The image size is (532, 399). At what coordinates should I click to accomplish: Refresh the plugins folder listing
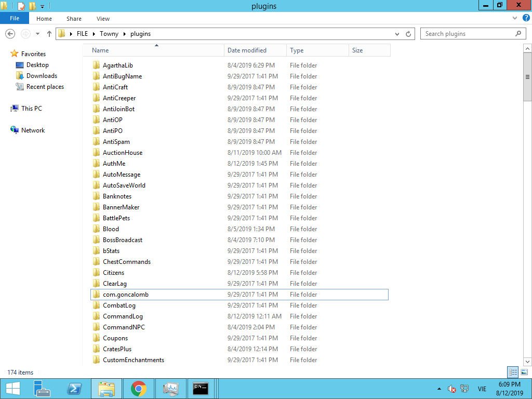tap(408, 34)
